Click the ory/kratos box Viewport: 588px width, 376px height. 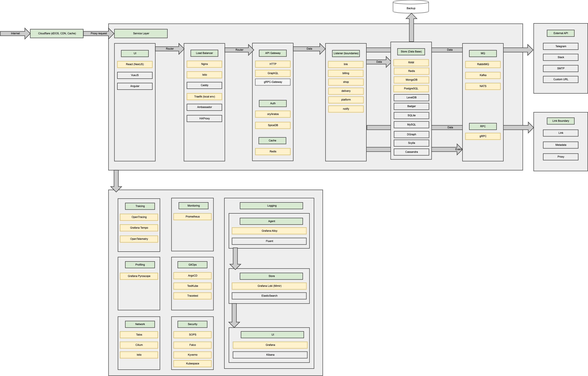pos(273,114)
